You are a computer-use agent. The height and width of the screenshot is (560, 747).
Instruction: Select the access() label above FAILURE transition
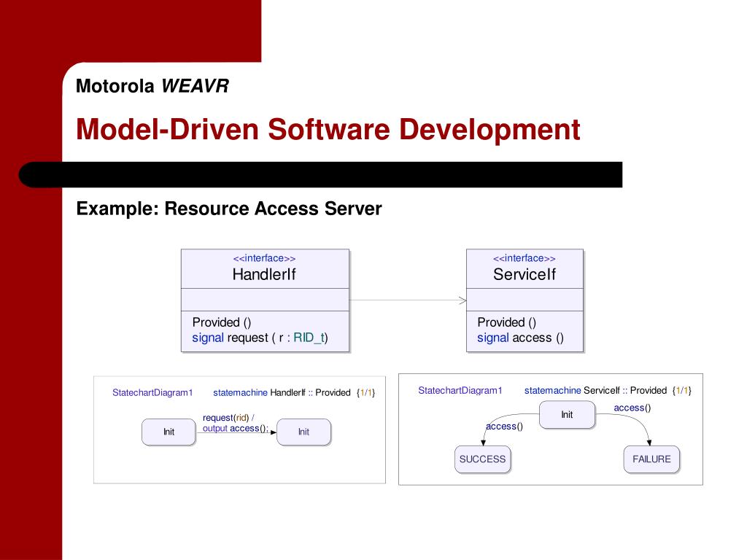(x=632, y=408)
